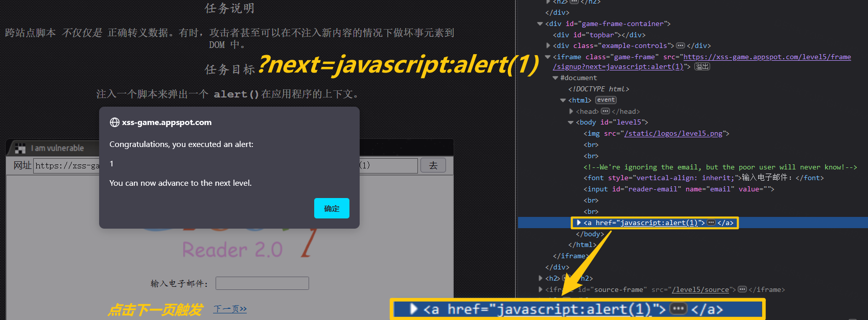
Task: Collapse the game-frame-container div node
Action: (x=540, y=23)
